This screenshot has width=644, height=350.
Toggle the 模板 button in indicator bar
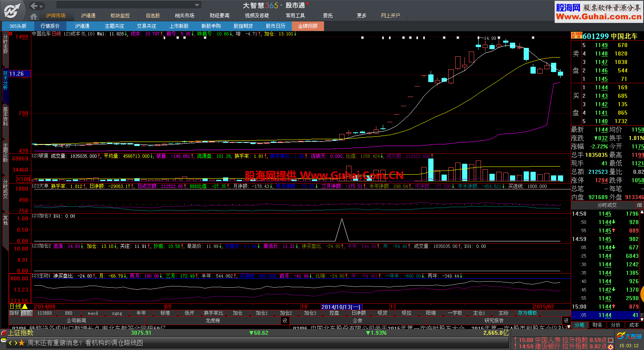(27, 313)
